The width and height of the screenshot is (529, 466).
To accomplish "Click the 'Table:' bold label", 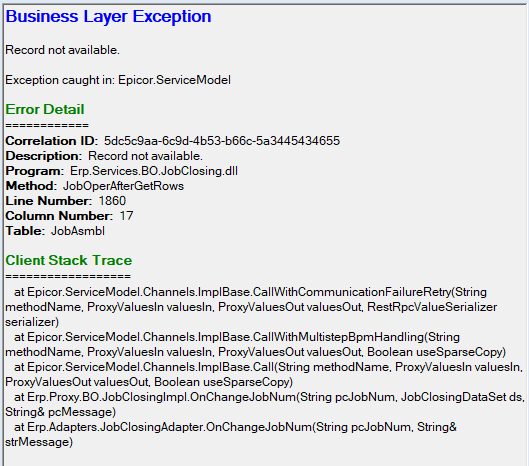I will (x=25, y=231).
